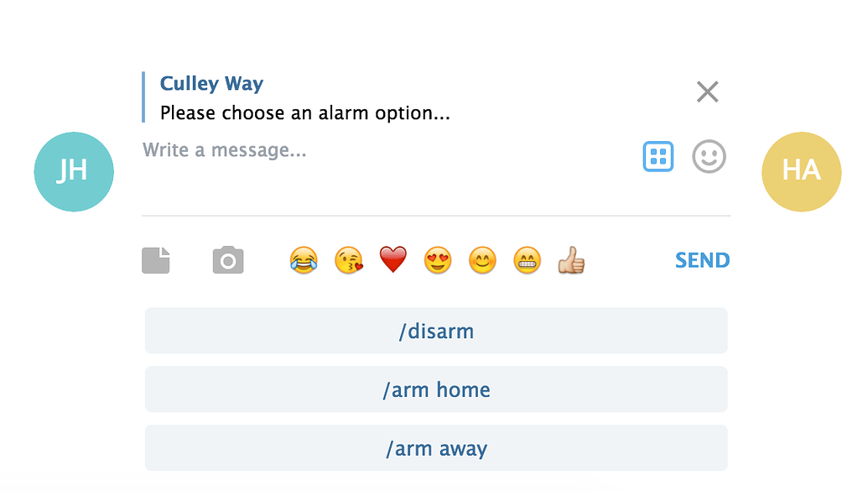Open the emoji picker smiley icon
Image resolution: width=868 pixels, height=491 pixels.
click(x=709, y=156)
